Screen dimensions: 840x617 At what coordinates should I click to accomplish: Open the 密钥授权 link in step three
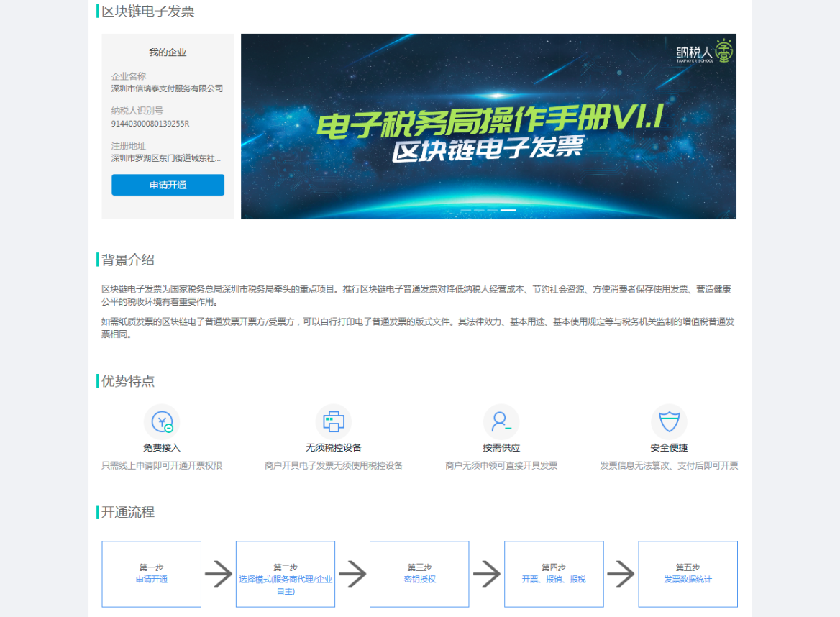[x=419, y=580]
